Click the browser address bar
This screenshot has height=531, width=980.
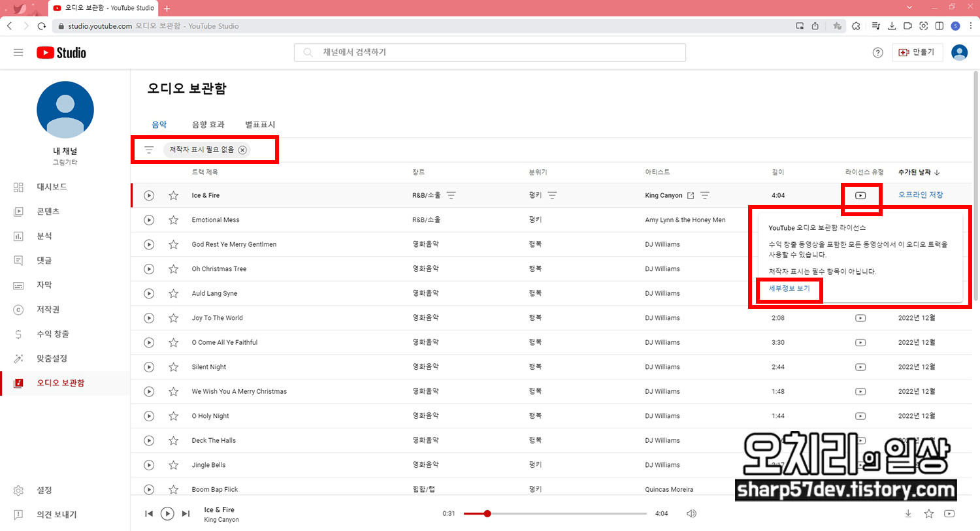pyautogui.click(x=418, y=26)
